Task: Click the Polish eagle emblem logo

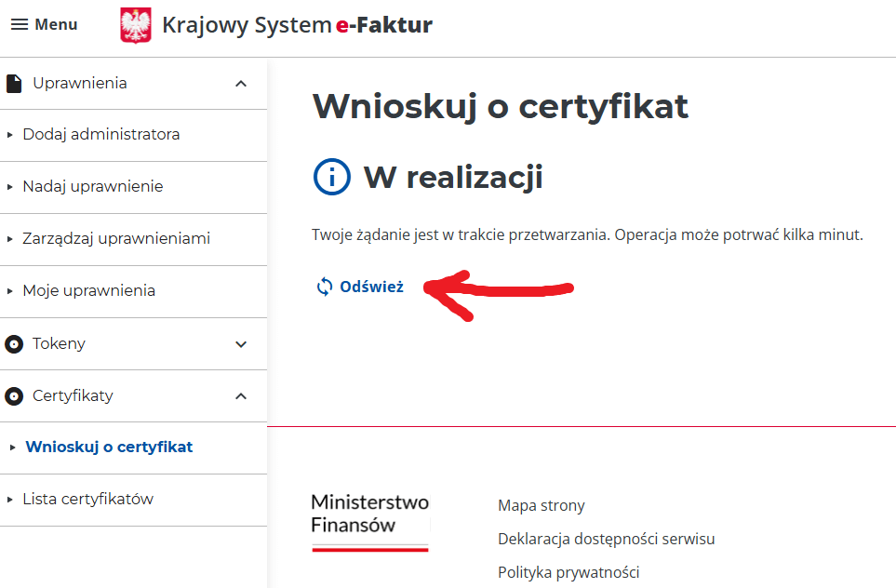Action: click(136, 25)
